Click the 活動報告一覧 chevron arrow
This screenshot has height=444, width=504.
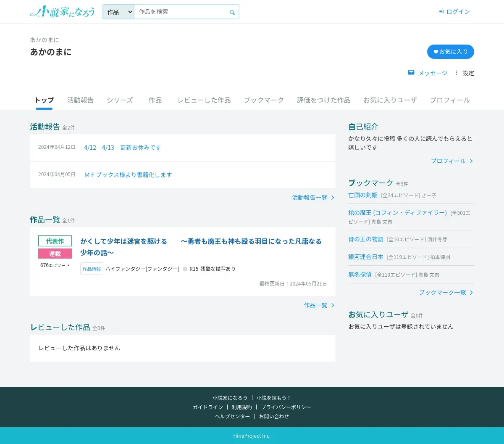[x=333, y=198]
